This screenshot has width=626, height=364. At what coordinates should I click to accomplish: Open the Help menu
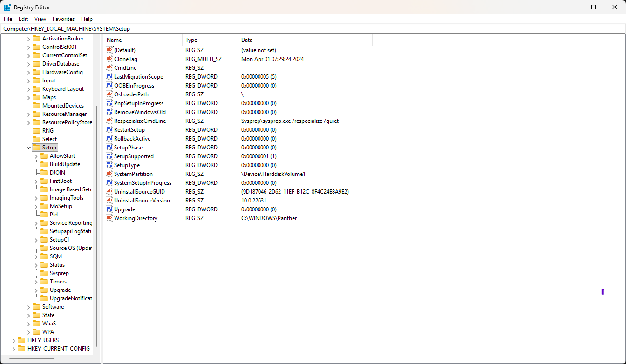point(87,19)
